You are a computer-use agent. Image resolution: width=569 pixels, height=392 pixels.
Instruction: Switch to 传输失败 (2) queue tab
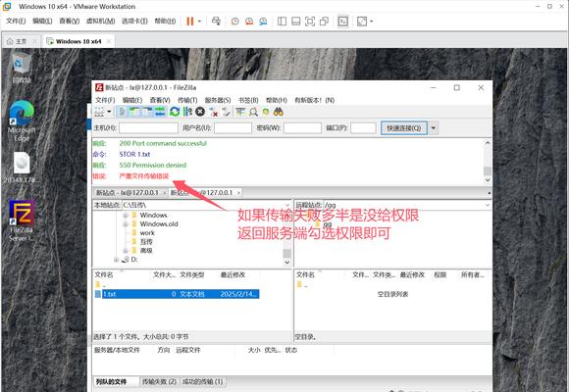pos(159,381)
